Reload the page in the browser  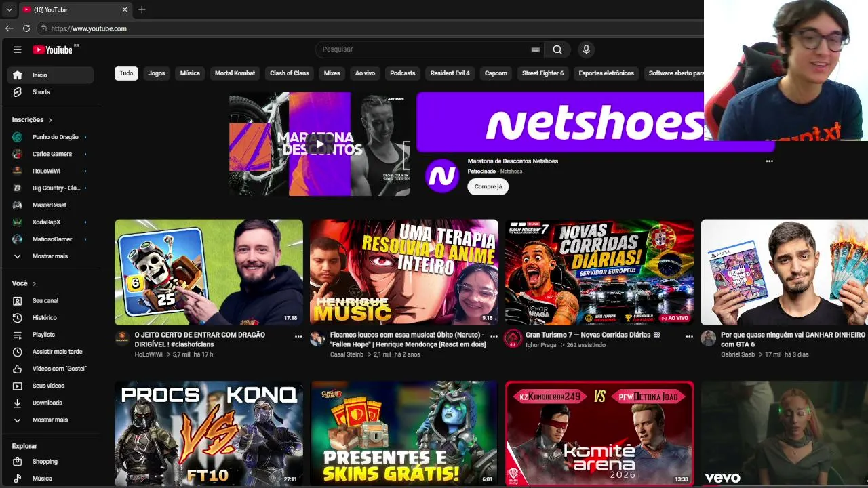pos(26,28)
